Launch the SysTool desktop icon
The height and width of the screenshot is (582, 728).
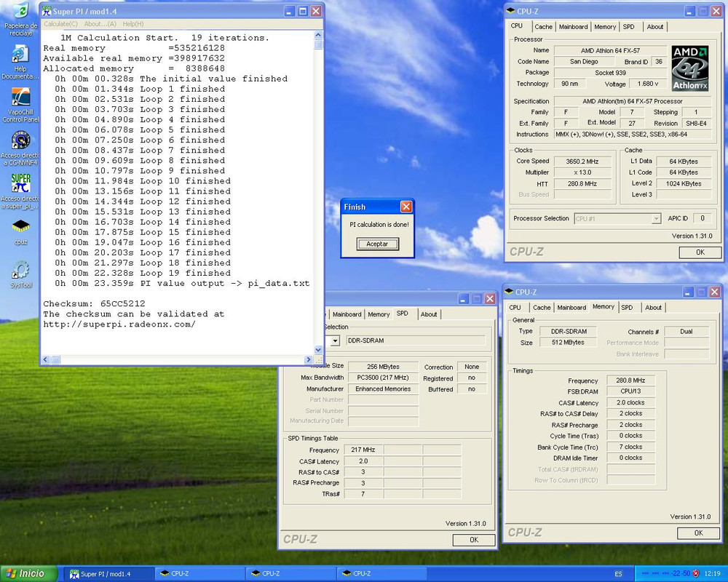[20, 274]
